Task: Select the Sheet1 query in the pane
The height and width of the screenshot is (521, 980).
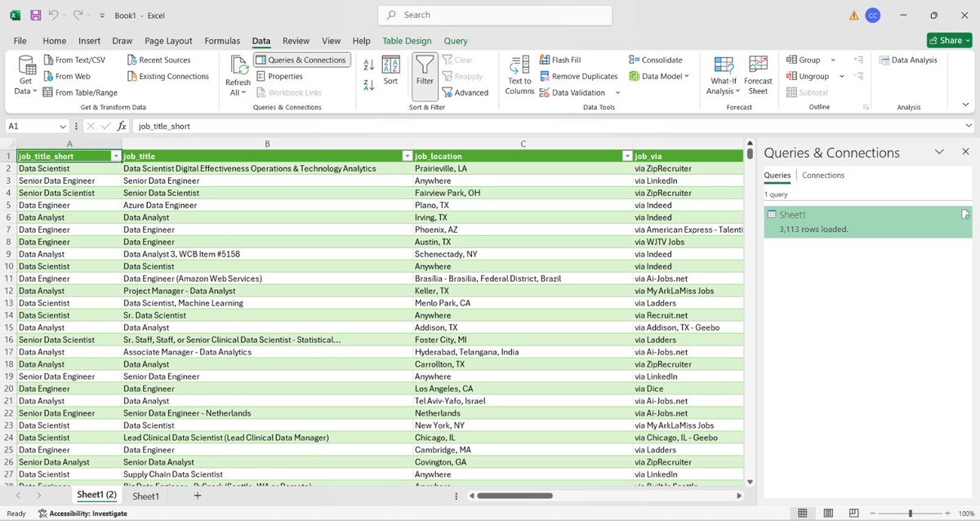Action: pos(868,222)
